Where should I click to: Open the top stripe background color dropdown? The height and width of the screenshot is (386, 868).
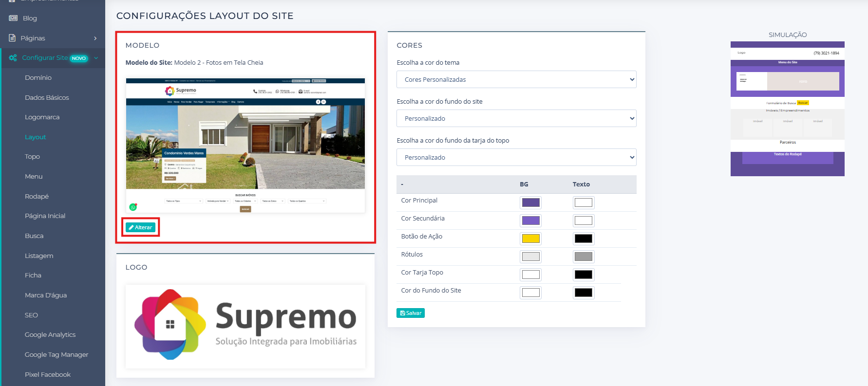tap(516, 157)
